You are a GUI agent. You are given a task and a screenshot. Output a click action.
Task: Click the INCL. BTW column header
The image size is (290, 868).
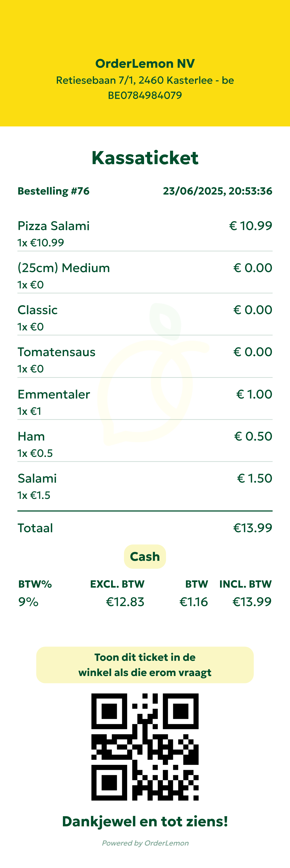tap(245, 584)
